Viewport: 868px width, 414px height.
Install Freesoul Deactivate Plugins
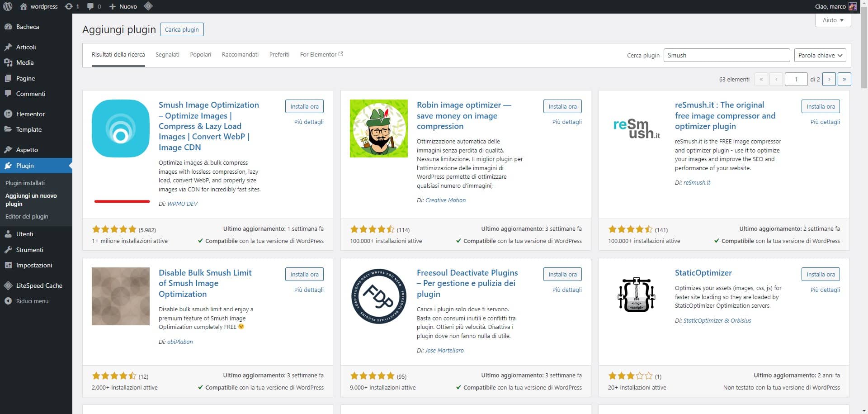click(562, 274)
